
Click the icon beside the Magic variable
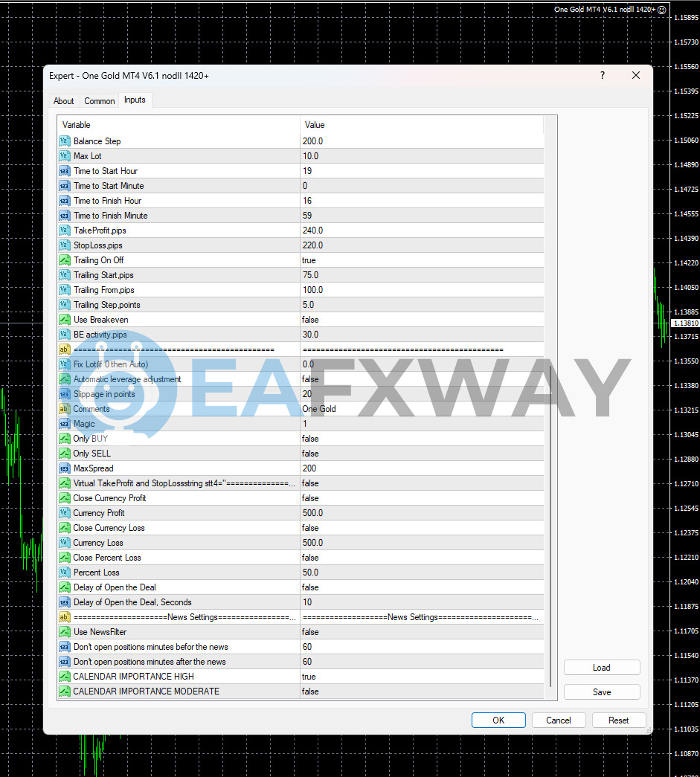click(65, 424)
